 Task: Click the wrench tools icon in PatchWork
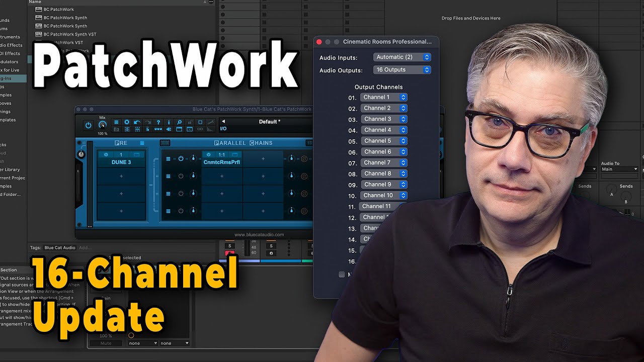click(x=211, y=122)
